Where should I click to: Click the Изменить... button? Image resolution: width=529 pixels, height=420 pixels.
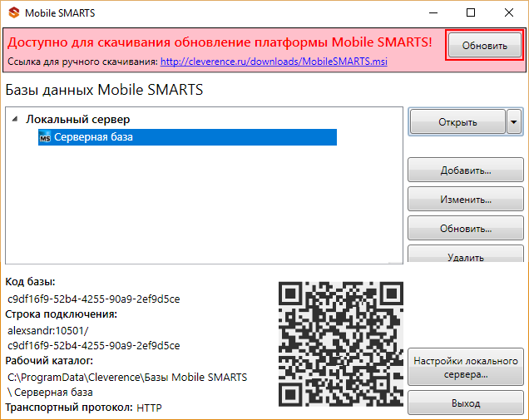click(x=466, y=199)
